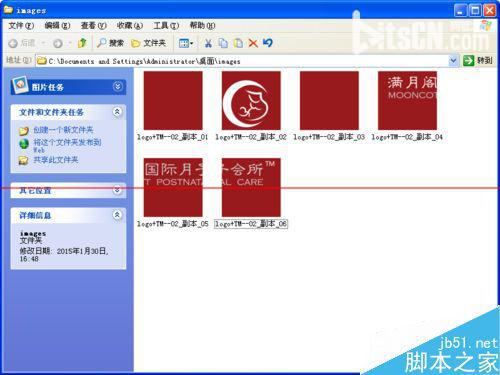
Task: Click the shared folder icon in tasks
Action: [23, 160]
